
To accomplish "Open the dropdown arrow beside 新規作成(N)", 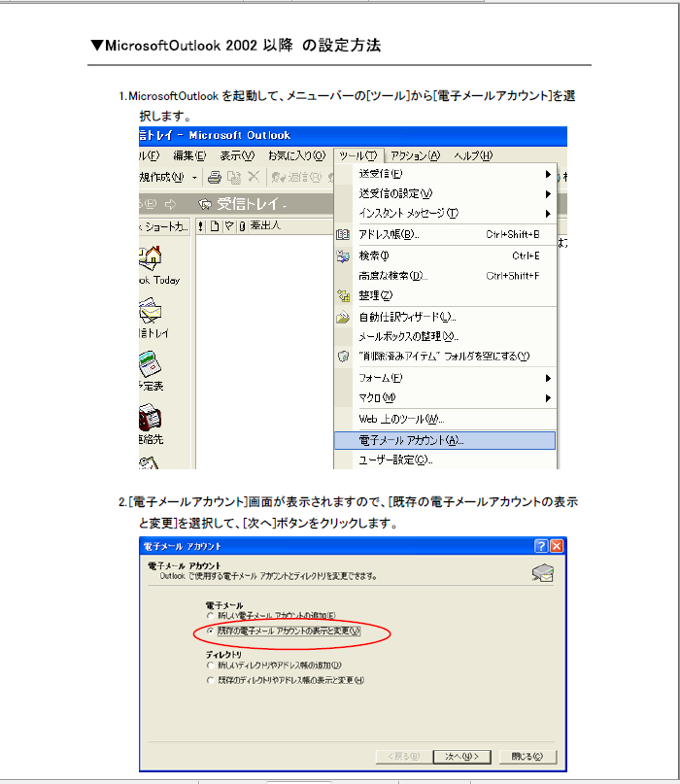I will click(x=194, y=177).
